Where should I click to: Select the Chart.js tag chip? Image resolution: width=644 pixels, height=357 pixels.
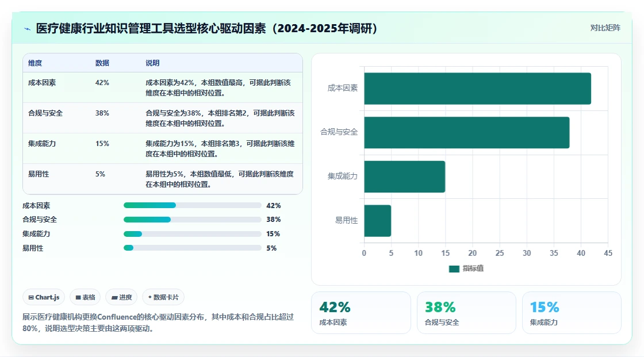tap(44, 297)
